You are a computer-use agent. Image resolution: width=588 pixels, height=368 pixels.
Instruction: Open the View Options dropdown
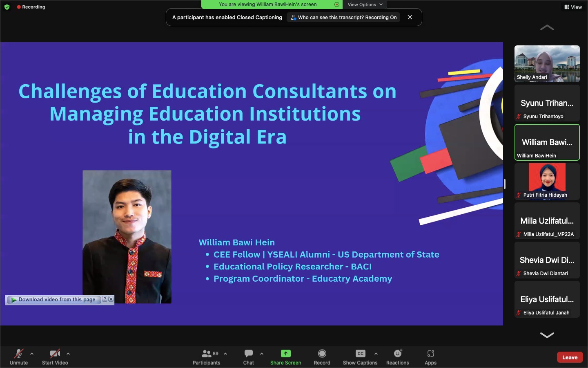[x=365, y=4]
